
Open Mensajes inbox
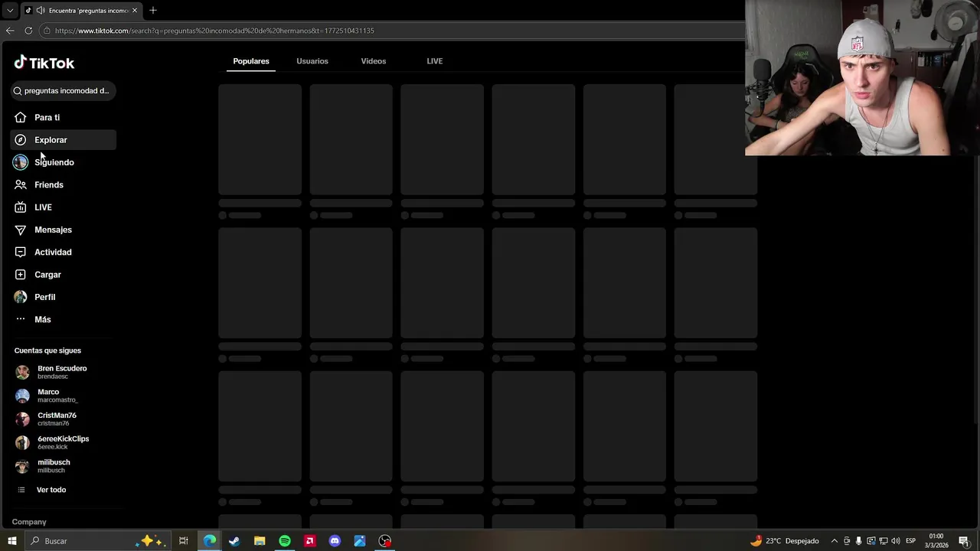tap(63, 230)
